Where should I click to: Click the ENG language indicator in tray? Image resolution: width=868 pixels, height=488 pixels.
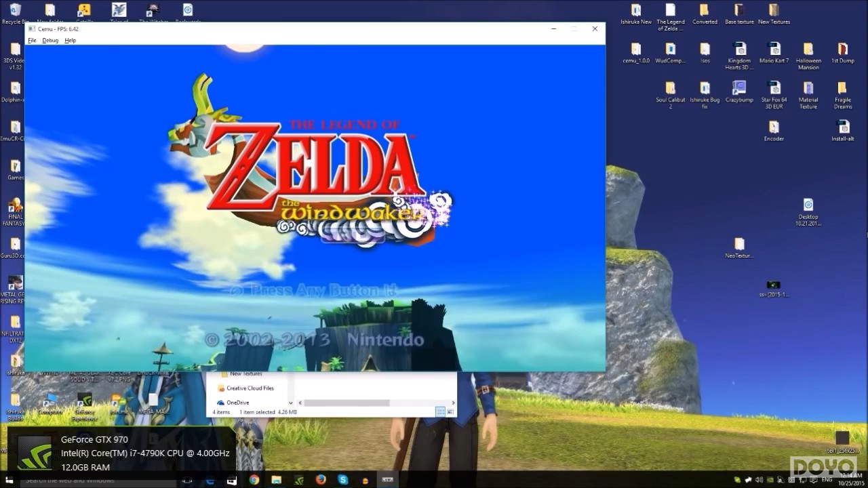[x=827, y=480]
